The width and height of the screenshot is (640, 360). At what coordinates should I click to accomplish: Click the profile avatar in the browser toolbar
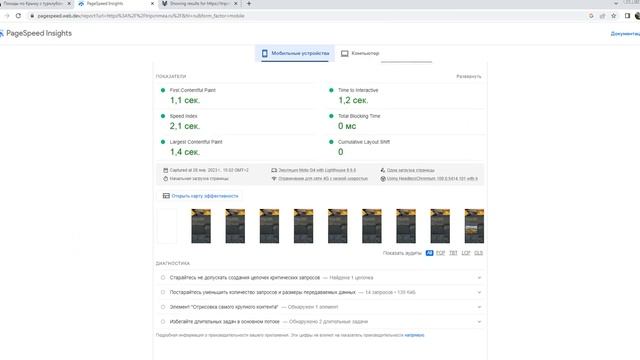pyautogui.click(x=638, y=16)
